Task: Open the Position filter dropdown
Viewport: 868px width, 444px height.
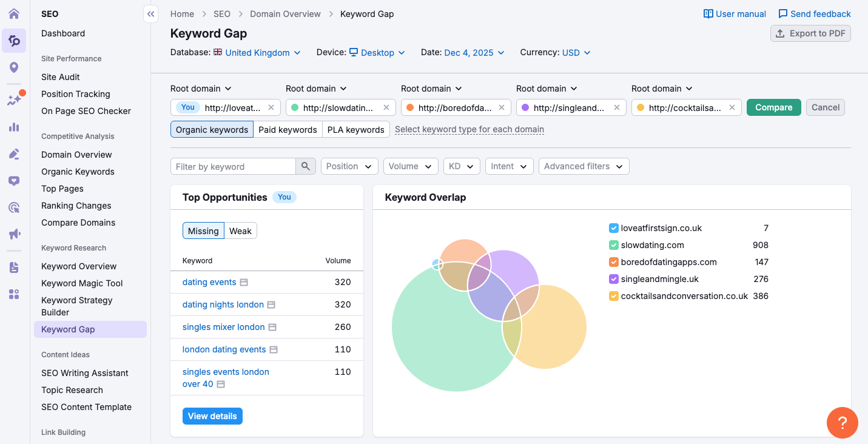Action: click(349, 166)
